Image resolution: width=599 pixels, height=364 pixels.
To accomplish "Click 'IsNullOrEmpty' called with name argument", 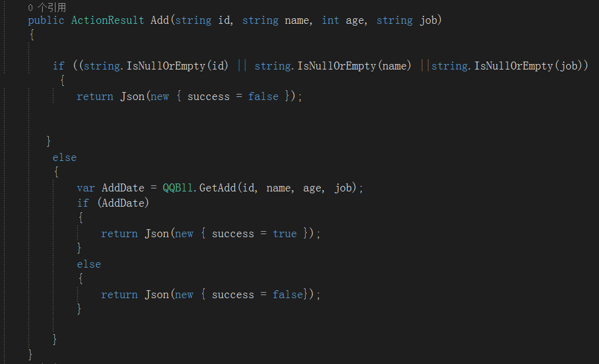I will pos(337,66).
